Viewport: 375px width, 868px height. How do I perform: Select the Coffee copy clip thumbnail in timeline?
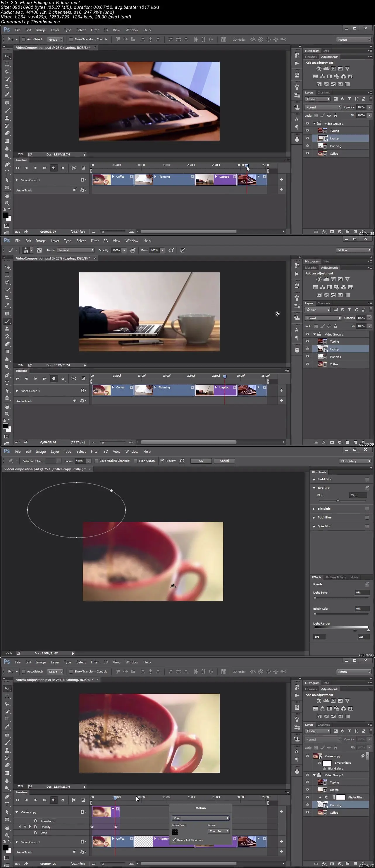[x=102, y=811]
